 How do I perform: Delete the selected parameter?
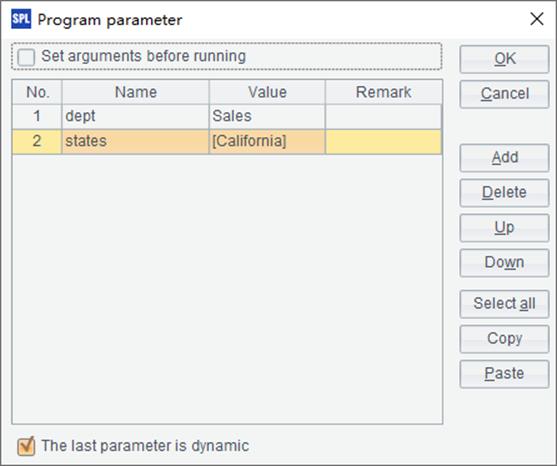point(504,193)
